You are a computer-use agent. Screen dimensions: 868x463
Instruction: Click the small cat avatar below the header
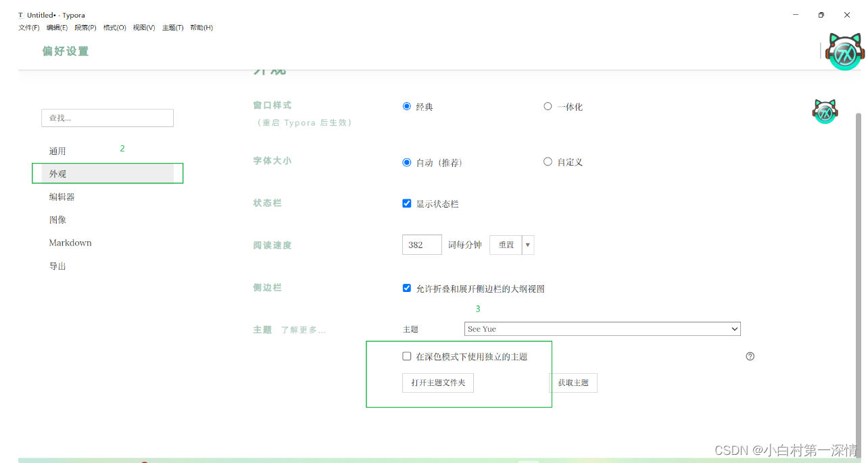825,112
